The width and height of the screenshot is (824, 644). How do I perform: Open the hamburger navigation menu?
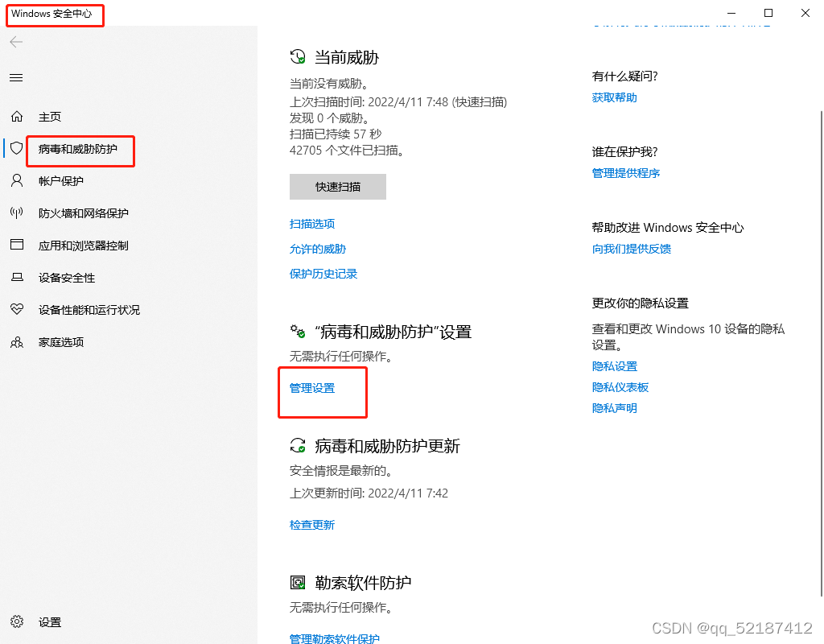coord(16,78)
